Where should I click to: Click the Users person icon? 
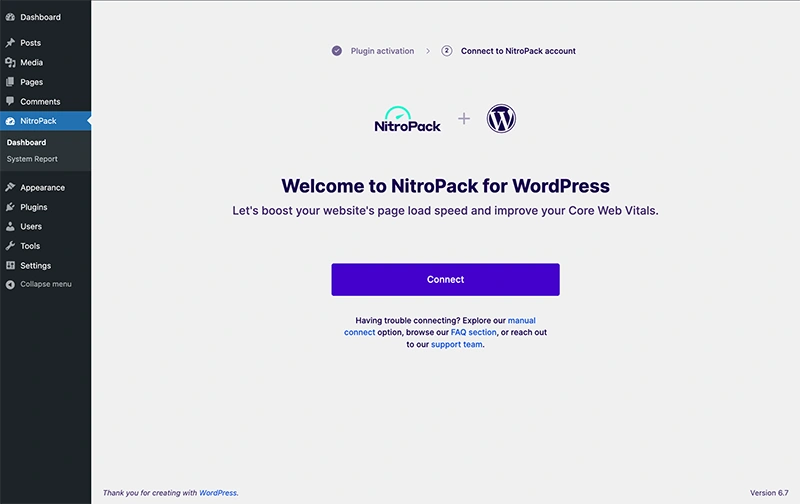(10, 226)
